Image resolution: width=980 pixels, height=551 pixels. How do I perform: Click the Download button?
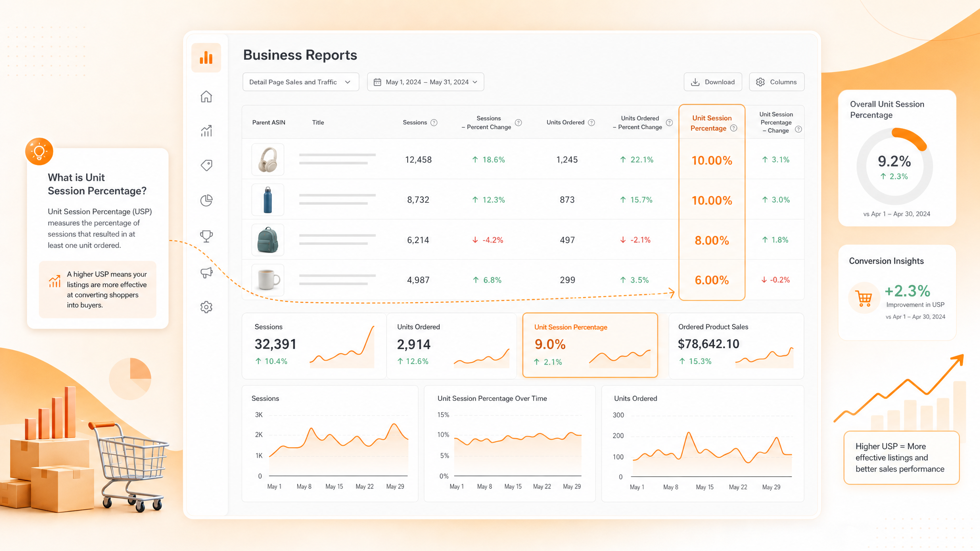click(713, 82)
